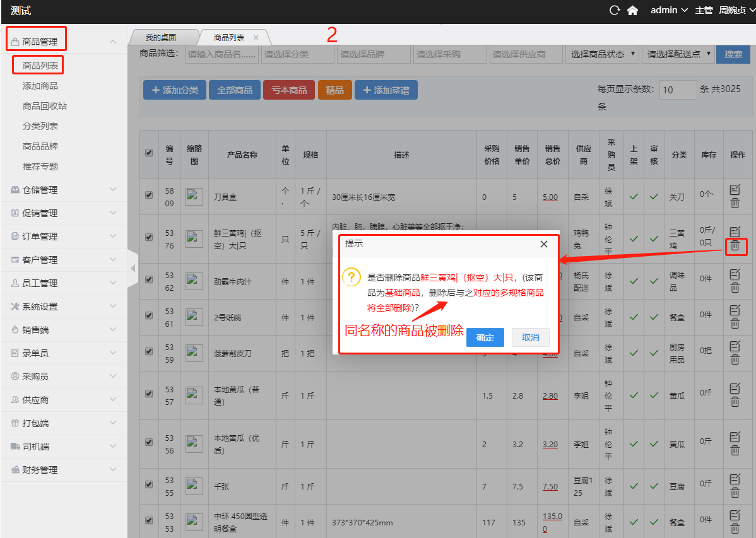Open the 选择商品状态 dropdown
This screenshot has width=756, height=538.
coord(602,54)
